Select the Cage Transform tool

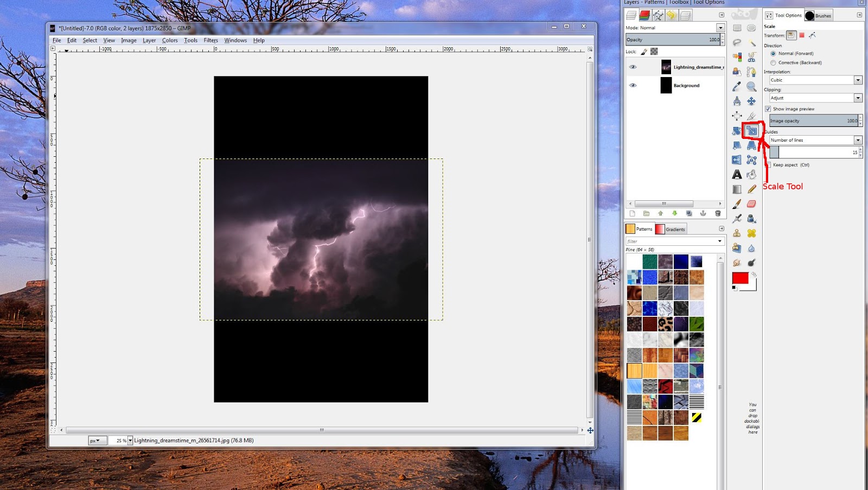coord(751,160)
